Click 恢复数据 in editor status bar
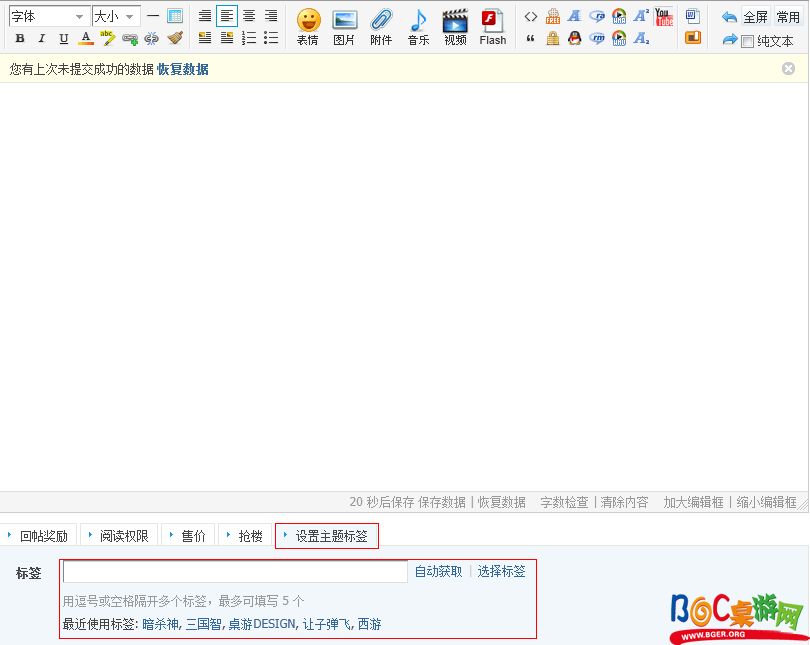Viewport: 810px width, 645px height. click(x=502, y=502)
